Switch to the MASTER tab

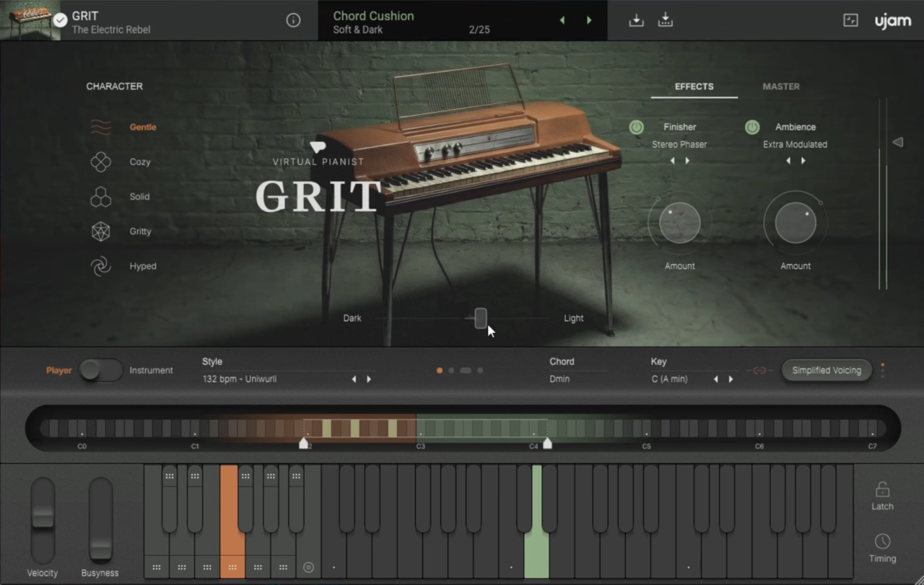pyautogui.click(x=781, y=87)
